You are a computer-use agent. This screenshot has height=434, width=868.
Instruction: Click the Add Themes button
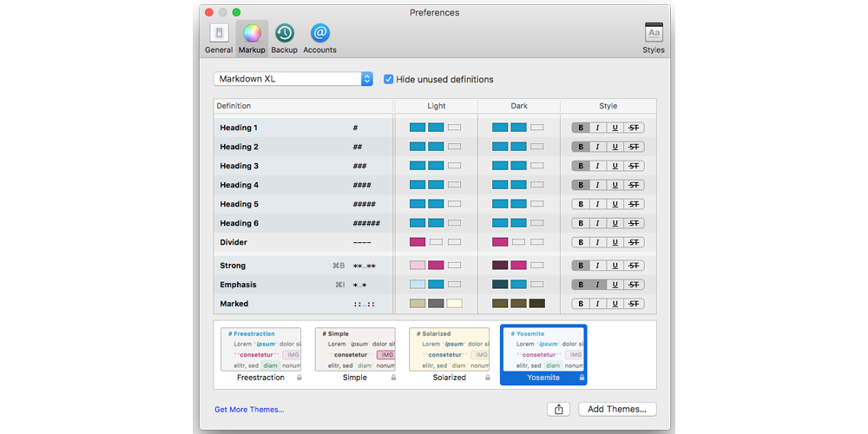tap(617, 410)
